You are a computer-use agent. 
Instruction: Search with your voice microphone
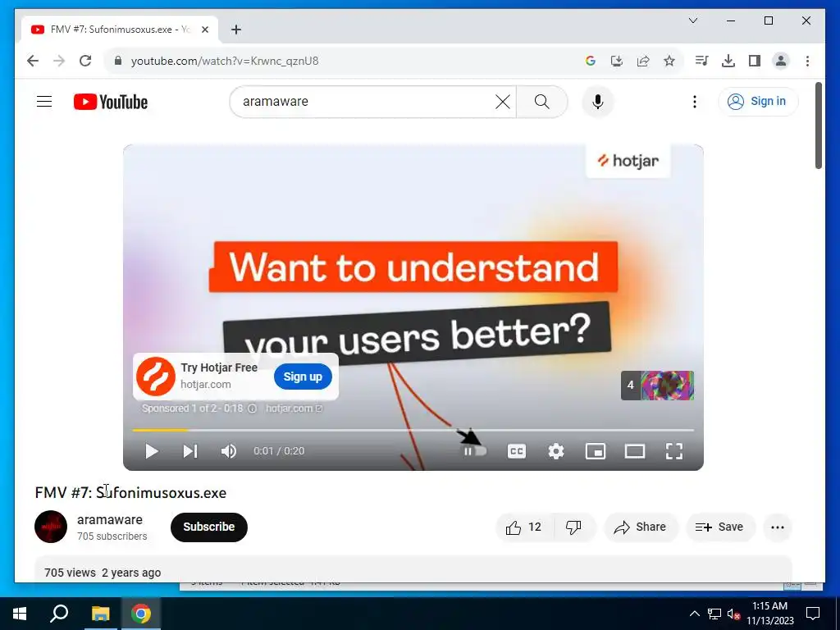click(x=598, y=101)
